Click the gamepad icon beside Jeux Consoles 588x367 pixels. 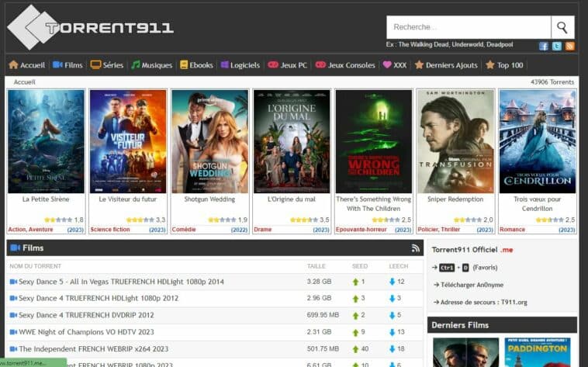(320, 64)
